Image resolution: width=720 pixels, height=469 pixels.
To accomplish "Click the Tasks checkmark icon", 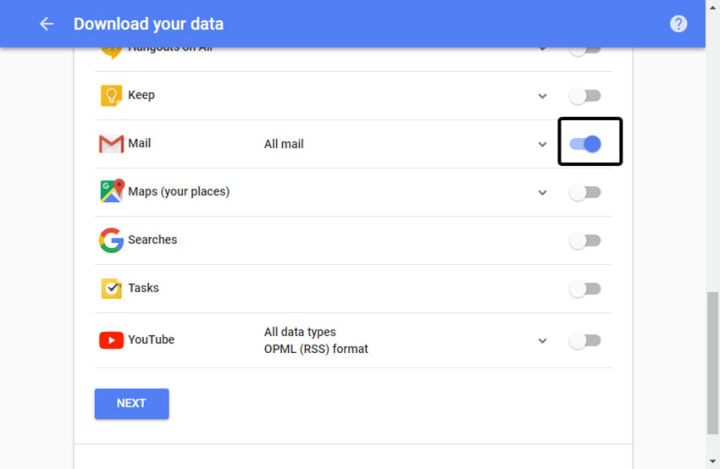I will (x=111, y=288).
